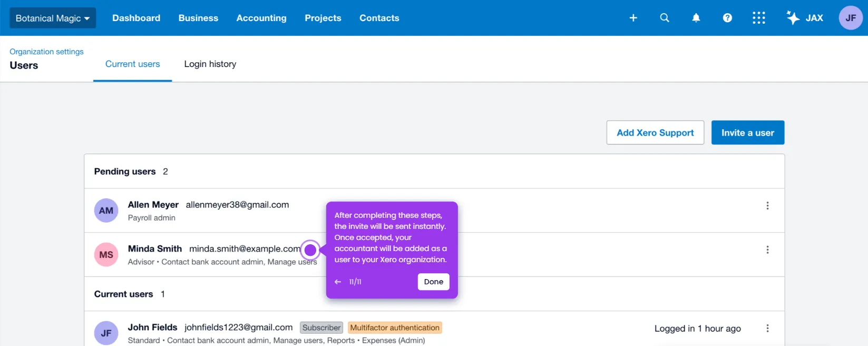Click Minda Smith's MS avatar
868x346 pixels.
(x=106, y=255)
